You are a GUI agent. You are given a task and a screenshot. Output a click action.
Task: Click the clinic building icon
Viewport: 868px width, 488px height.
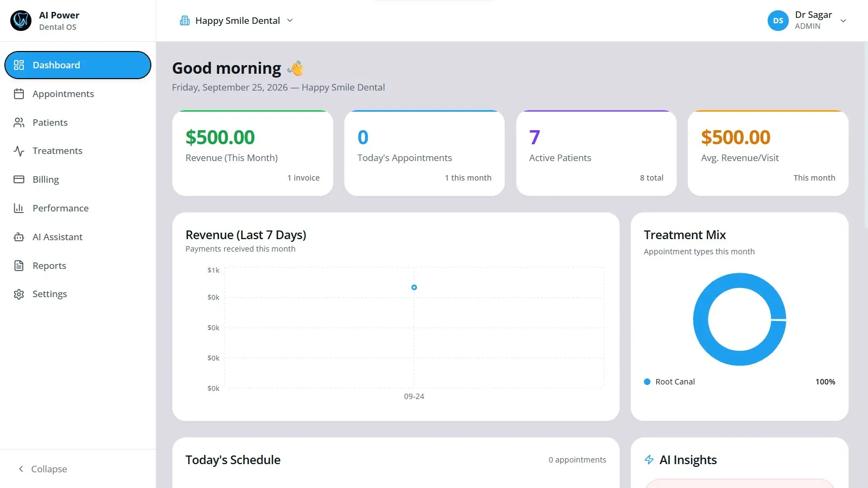click(x=185, y=21)
